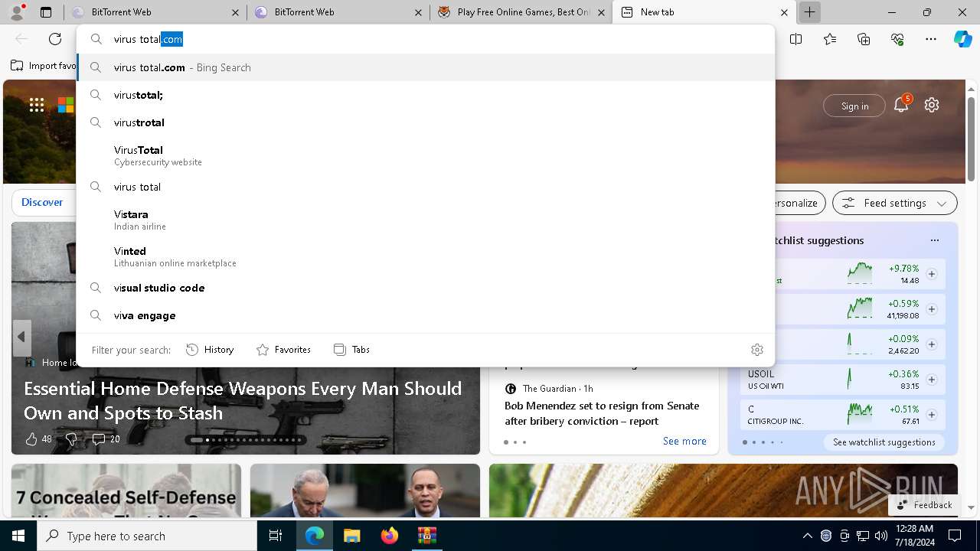This screenshot has height=551, width=980.
Task: Add Citigroup to the watchlist
Action: point(932,415)
